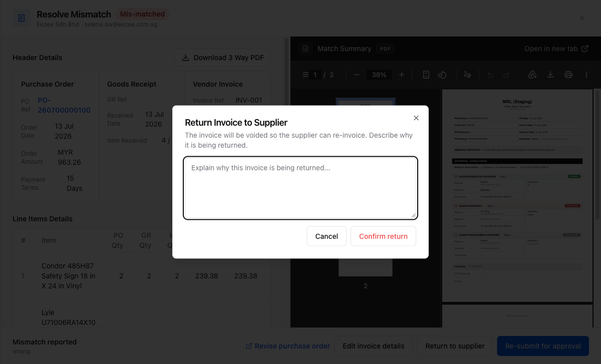Click the Mis-matched status badge

[x=142, y=14]
